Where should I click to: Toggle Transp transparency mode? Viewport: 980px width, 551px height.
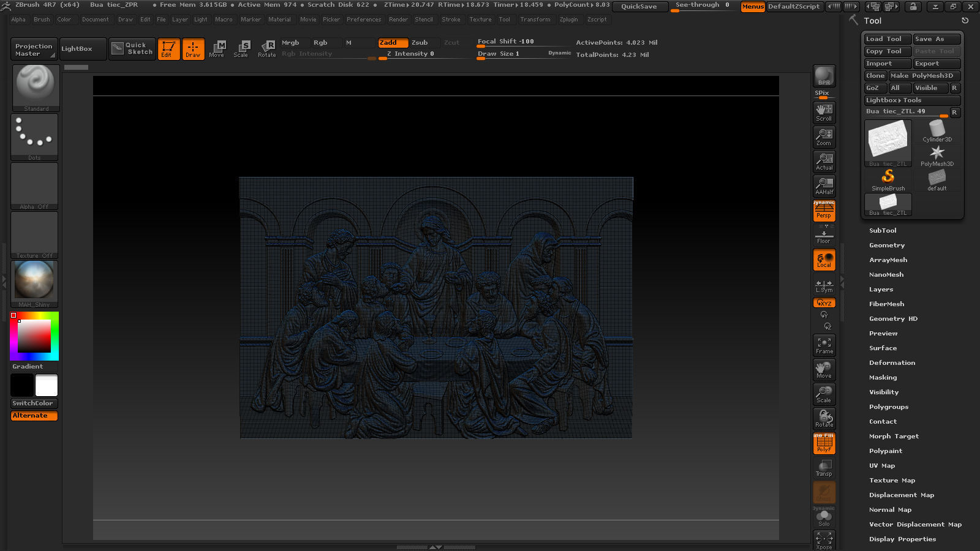tap(824, 467)
